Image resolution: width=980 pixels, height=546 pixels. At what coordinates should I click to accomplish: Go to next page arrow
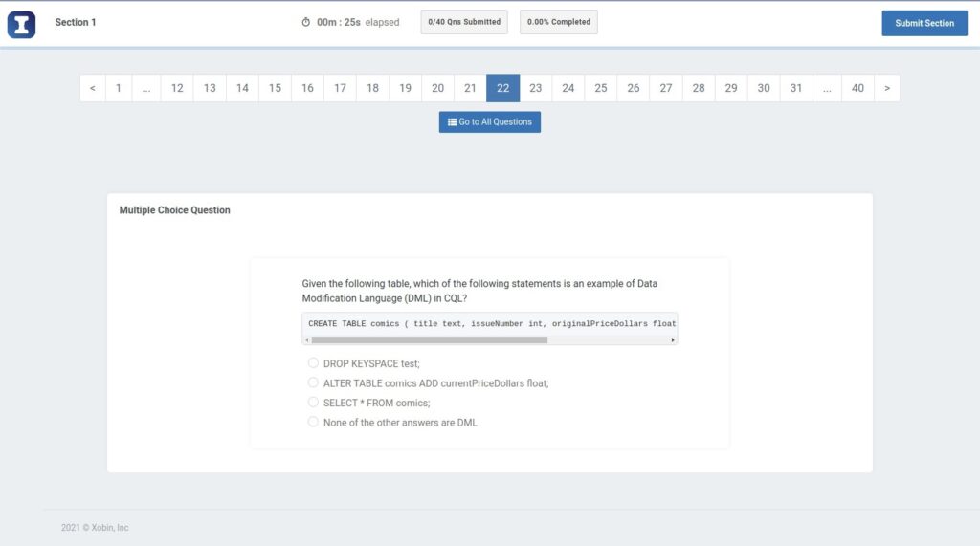point(887,88)
